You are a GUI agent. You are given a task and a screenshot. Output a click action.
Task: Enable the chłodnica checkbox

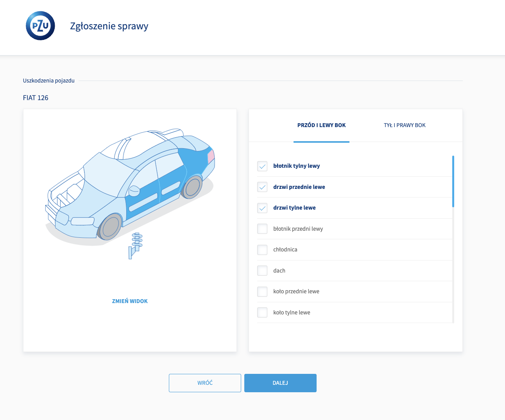coord(262,250)
